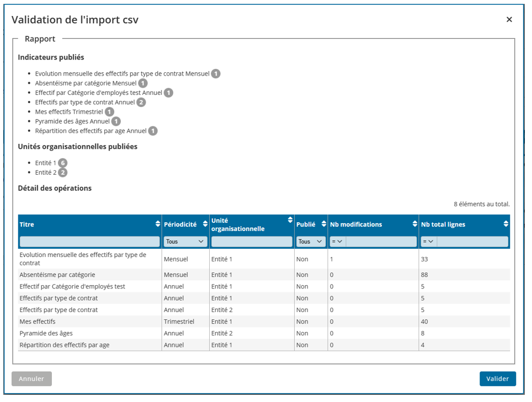This screenshot has height=402, width=532.
Task: Click the Nb modifications filter value field
Action: [x=381, y=242]
